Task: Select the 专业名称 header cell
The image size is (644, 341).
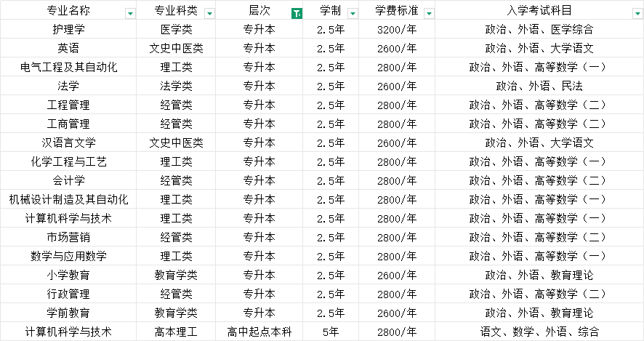Action: pyautogui.click(x=68, y=10)
